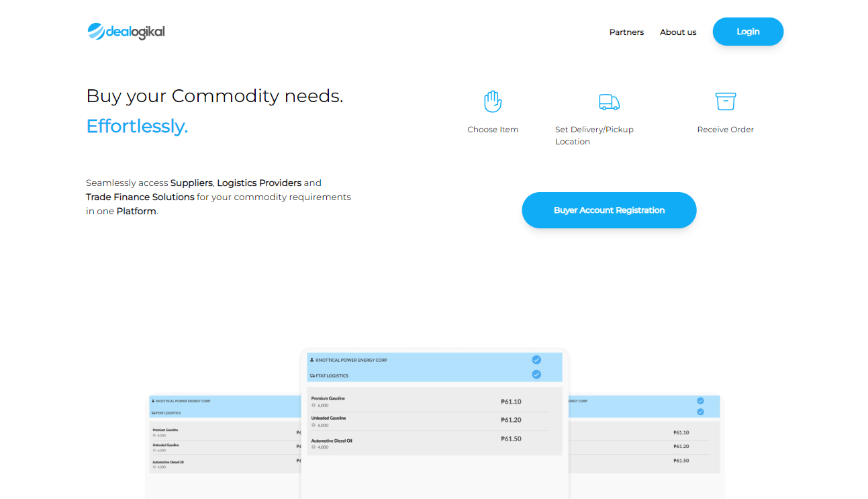Viewport: 868px width, 499px height.
Task: Click "Unleaded Gasoline" in the left card
Action: pos(166,445)
